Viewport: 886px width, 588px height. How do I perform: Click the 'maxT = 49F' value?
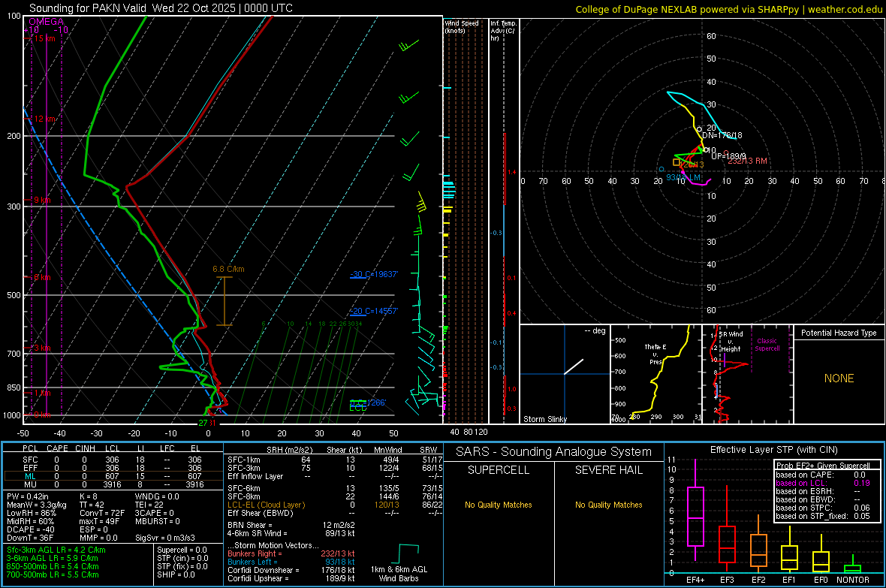[x=99, y=521]
